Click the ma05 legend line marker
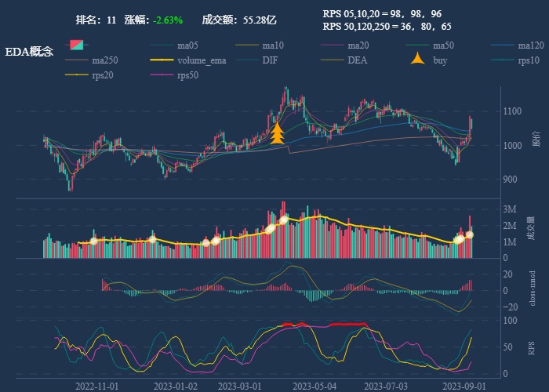Screen dimensions: 549x392 tap(162, 45)
